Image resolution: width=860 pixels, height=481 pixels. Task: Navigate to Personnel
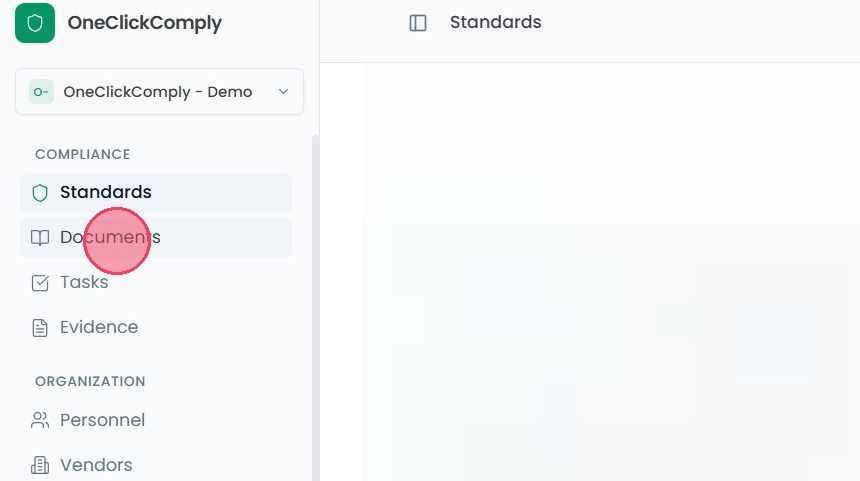(156, 421)
